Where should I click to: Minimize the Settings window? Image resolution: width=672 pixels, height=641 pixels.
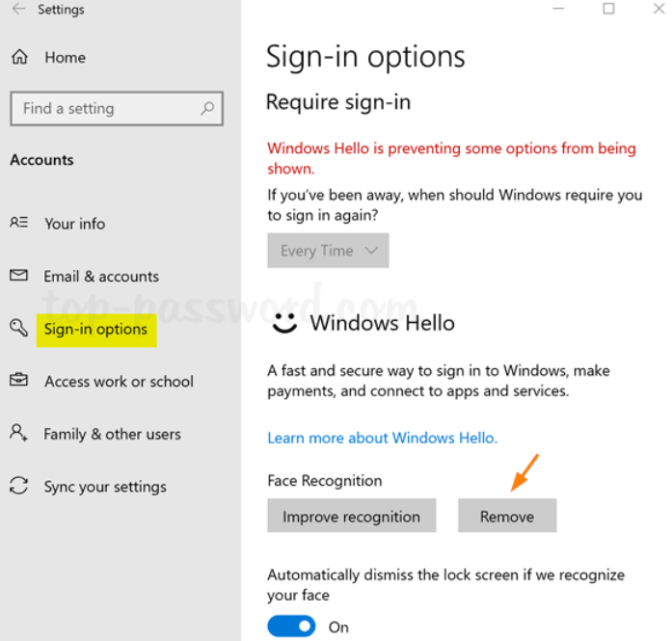click(558, 9)
